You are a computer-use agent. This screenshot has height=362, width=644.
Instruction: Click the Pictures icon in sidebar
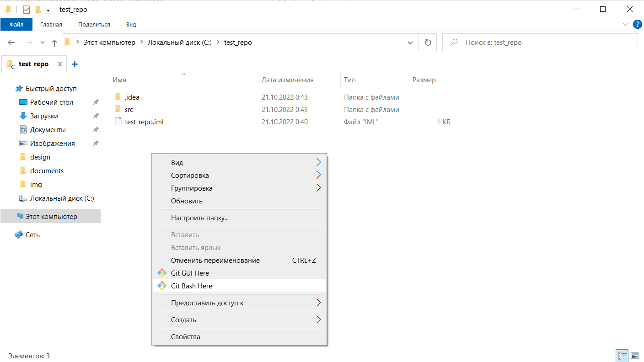[x=23, y=143]
